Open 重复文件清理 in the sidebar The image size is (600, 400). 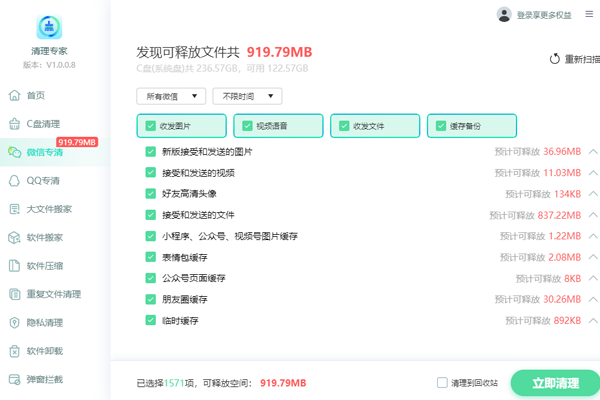[x=55, y=294]
